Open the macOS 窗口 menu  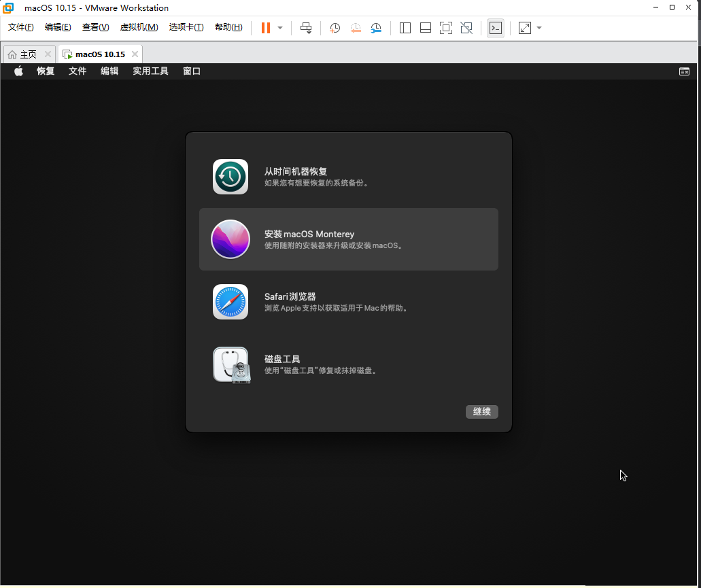tap(192, 71)
